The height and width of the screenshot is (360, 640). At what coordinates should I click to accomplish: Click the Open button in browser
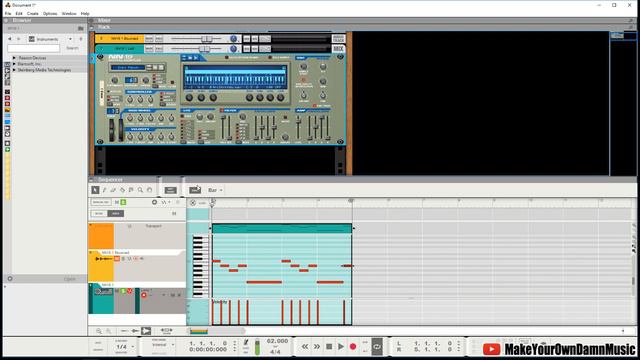coord(70,279)
